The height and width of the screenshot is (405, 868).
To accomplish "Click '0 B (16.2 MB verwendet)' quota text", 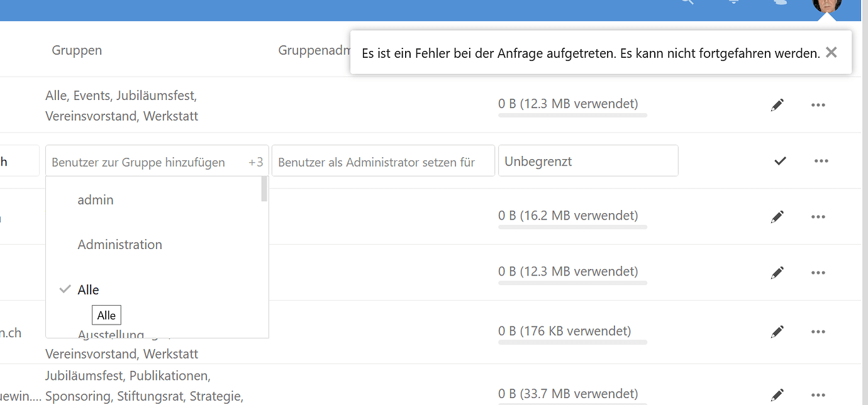I will (568, 216).
